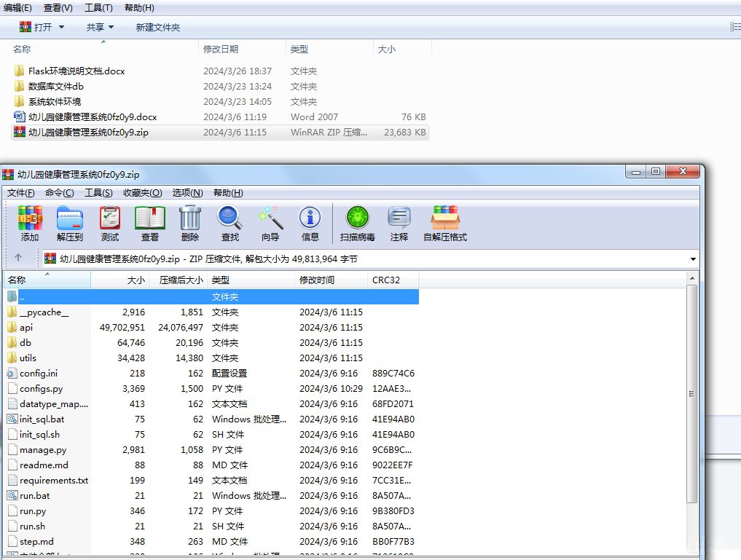Image resolution: width=741 pixels, height=560 pixels.
Task: Select the 数据库文件db folder icon in Explorer
Action: 20,86
